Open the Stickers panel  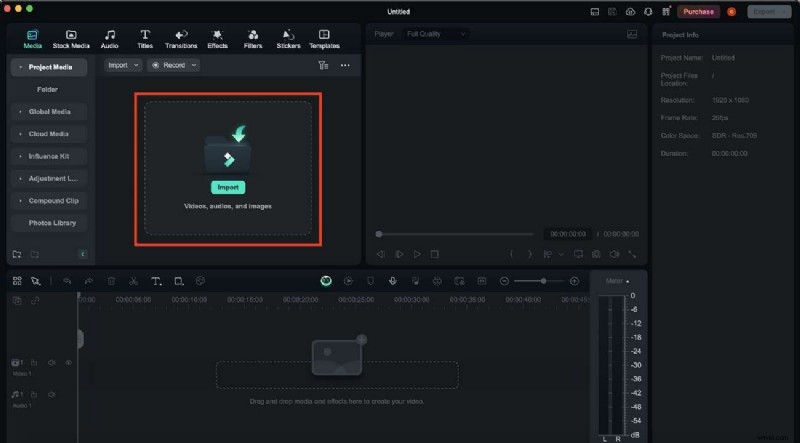pos(288,39)
